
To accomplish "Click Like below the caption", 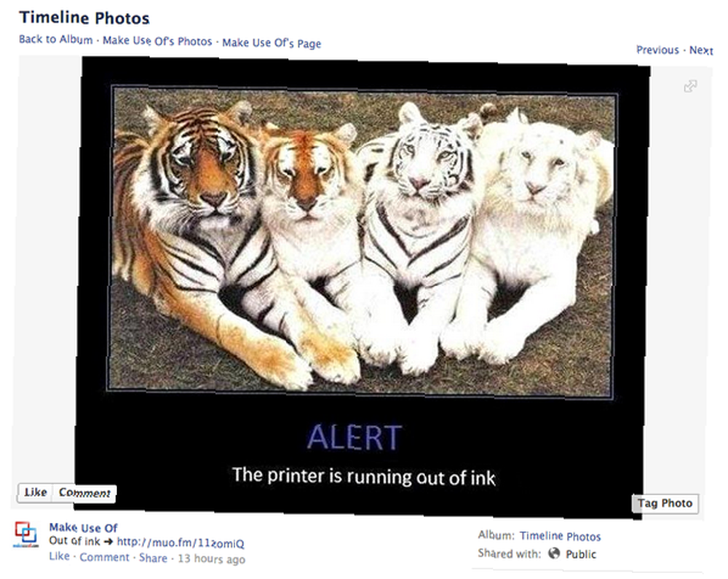I will pyautogui.click(x=60, y=556).
